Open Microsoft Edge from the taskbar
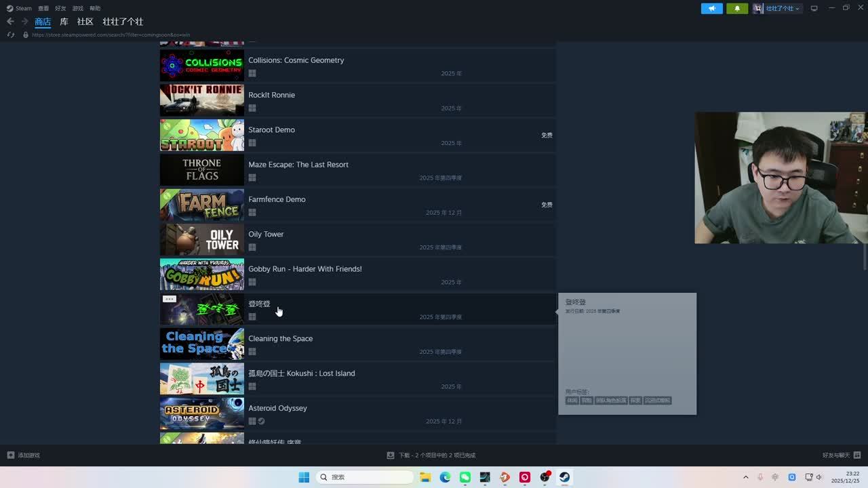Screen dimensions: 868x488 point(445,477)
